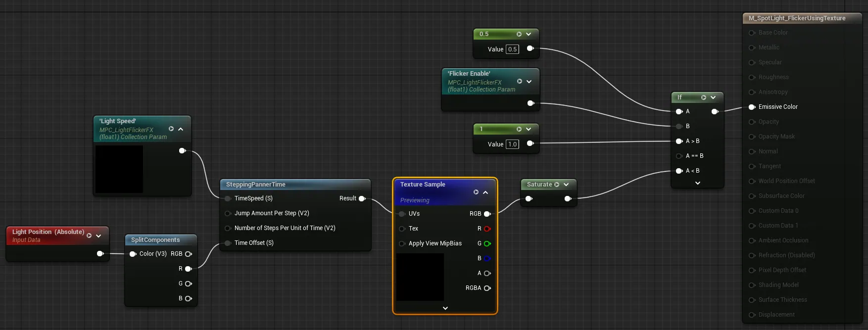This screenshot has width=868, height=330.
Task: Click the Saturate node's output pin
Action: [x=568, y=198]
